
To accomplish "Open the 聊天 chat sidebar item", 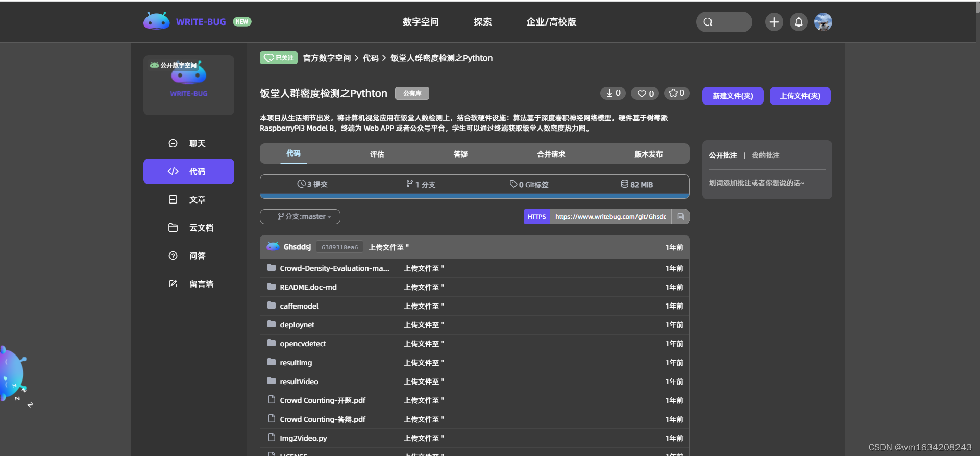I will tap(188, 143).
